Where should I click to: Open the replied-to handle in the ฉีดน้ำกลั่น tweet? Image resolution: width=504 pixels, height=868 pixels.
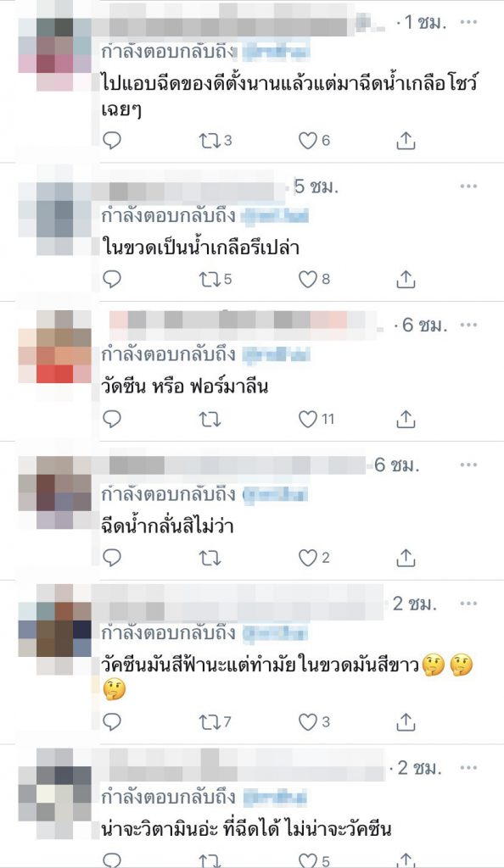click(x=275, y=494)
